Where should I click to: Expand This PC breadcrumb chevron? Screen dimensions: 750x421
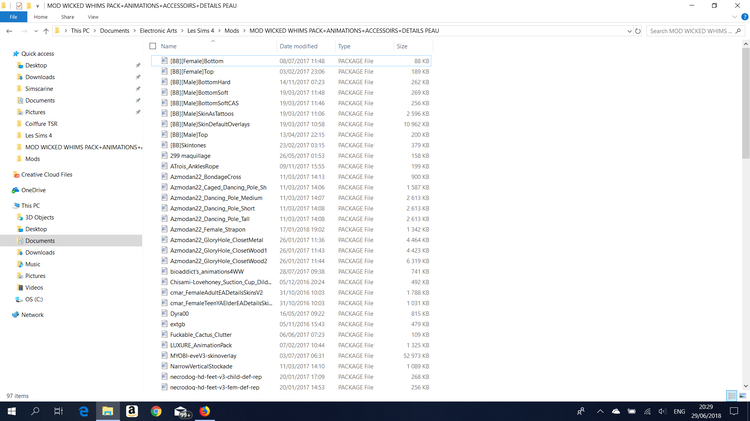coord(94,31)
